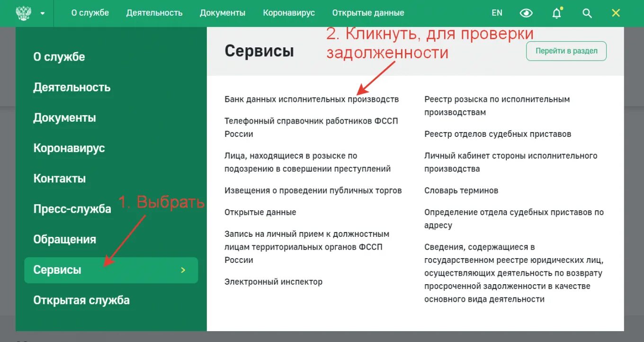The image size is (644, 342).
Task: Open the notifications bell icon
Action: 557,13
